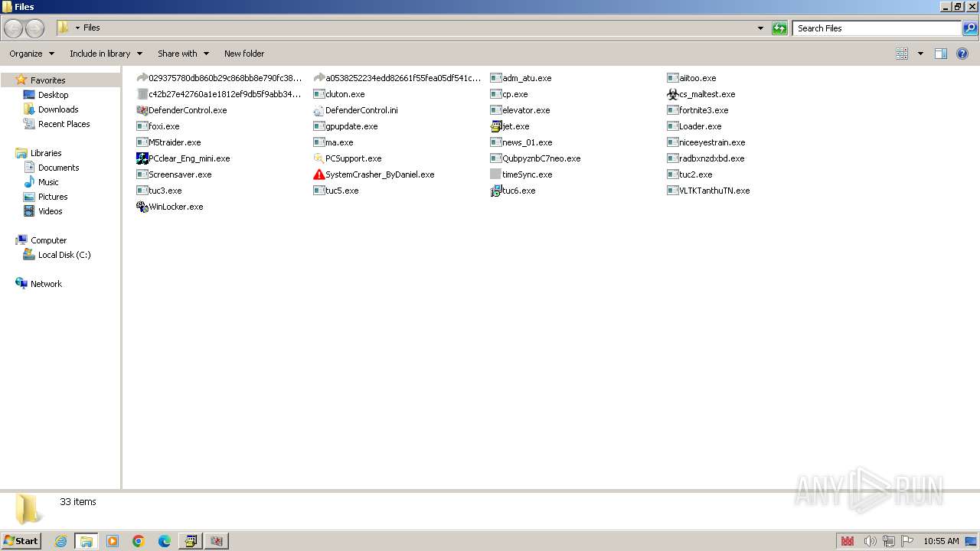This screenshot has width=980, height=551.
Task: Select the niceeyestrain.exe file
Action: coord(706,142)
